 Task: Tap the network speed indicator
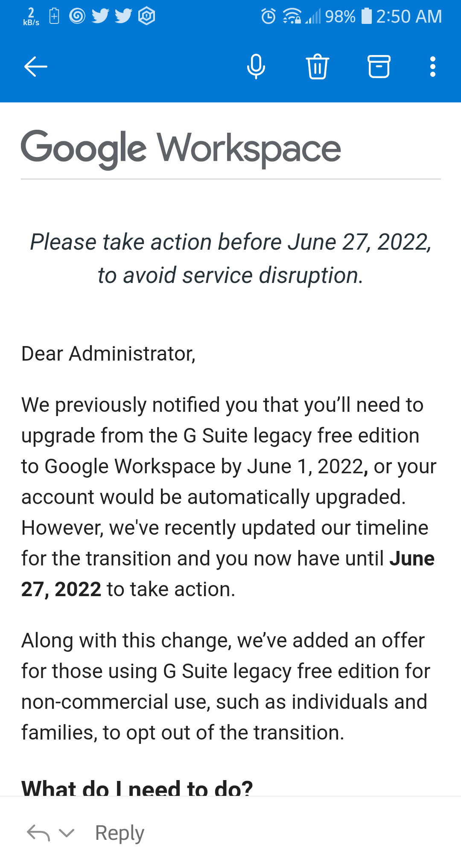tap(31, 17)
